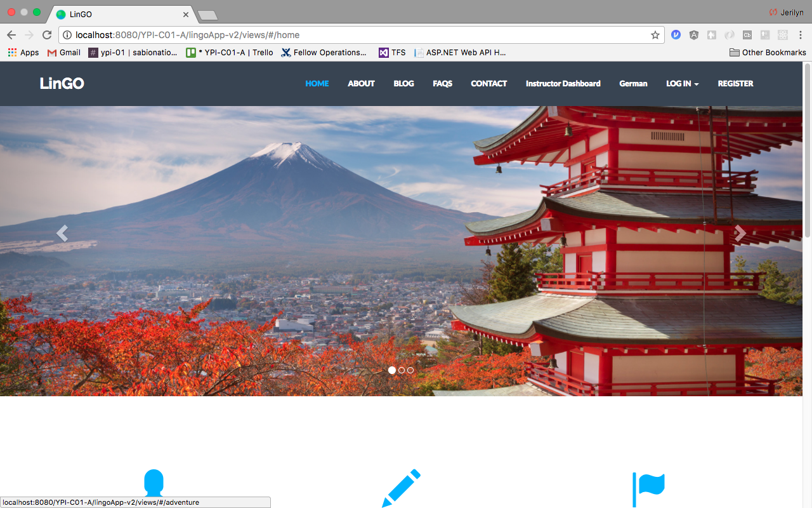Open the AngularJS Batarang extension icon
Screen dimensions: 812x508
point(694,35)
